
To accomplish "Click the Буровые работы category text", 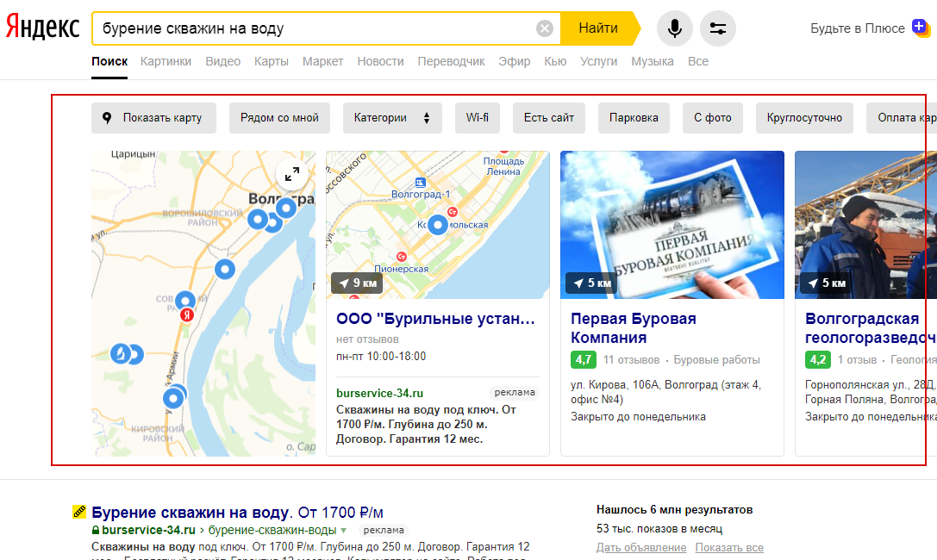I will pos(716,359).
